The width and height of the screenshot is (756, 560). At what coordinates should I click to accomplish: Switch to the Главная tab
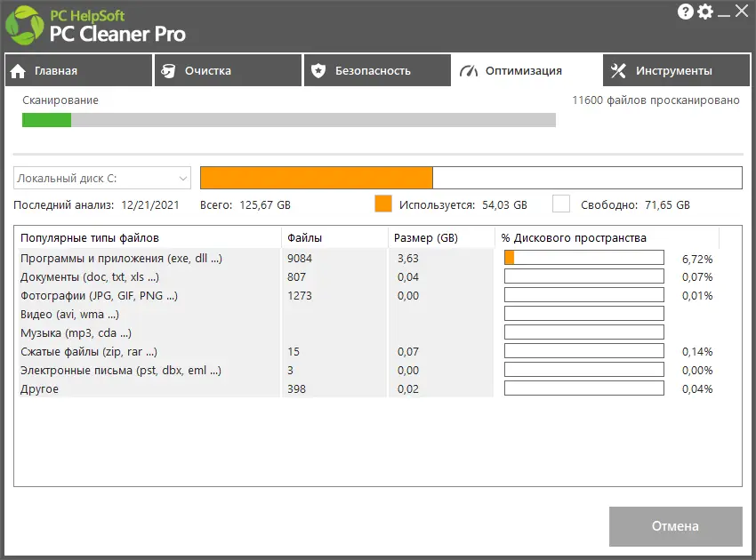(x=78, y=70)
